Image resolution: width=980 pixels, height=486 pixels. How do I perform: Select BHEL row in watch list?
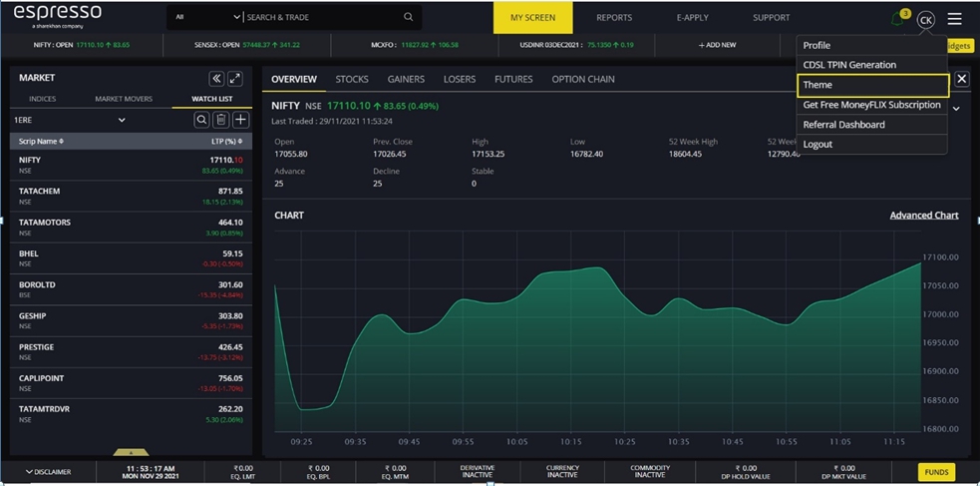coord(132,258)
